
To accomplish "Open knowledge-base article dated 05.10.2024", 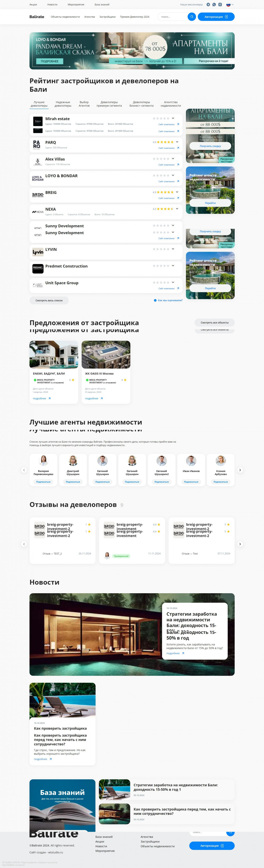I will (167, 790).
